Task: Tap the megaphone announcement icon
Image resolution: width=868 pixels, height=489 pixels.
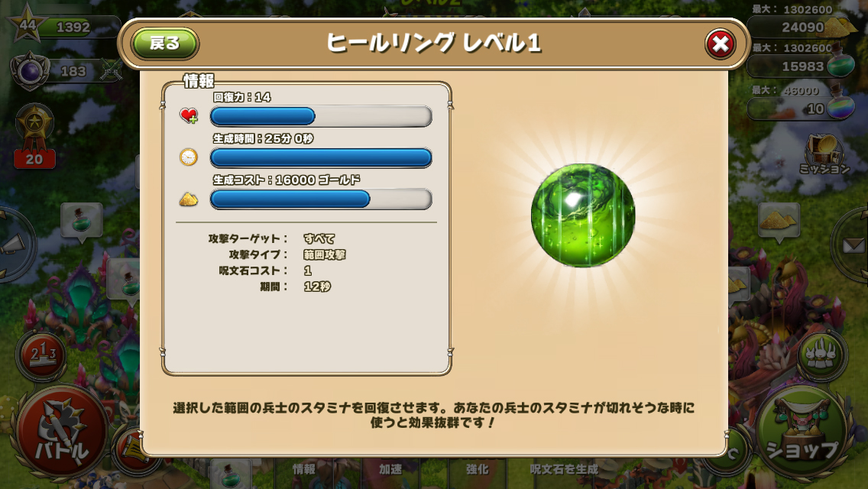Action: [14, 244]
